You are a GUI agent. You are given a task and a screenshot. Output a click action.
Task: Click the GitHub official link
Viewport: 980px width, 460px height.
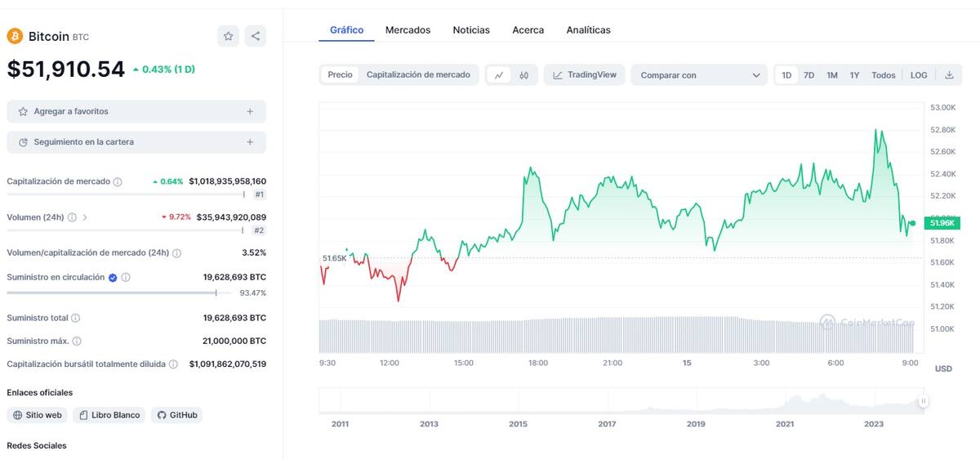(x=176, y=415)
